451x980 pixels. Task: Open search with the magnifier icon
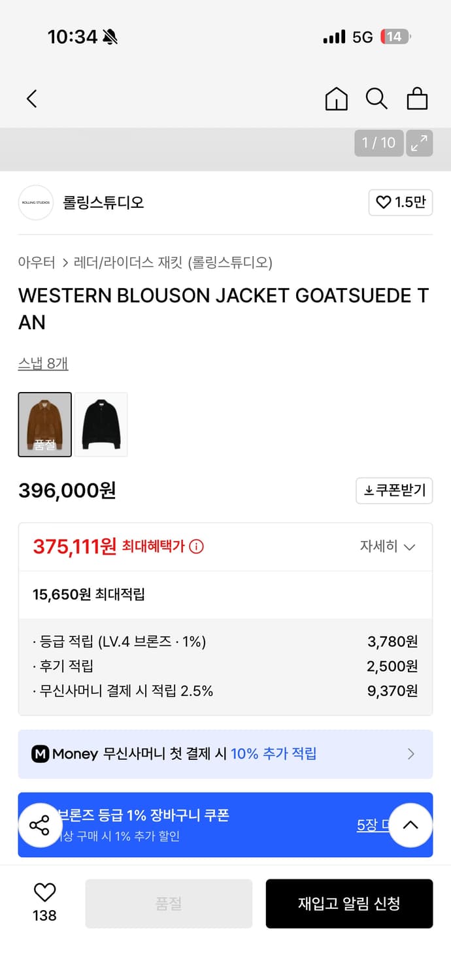[x=376, y=99]
